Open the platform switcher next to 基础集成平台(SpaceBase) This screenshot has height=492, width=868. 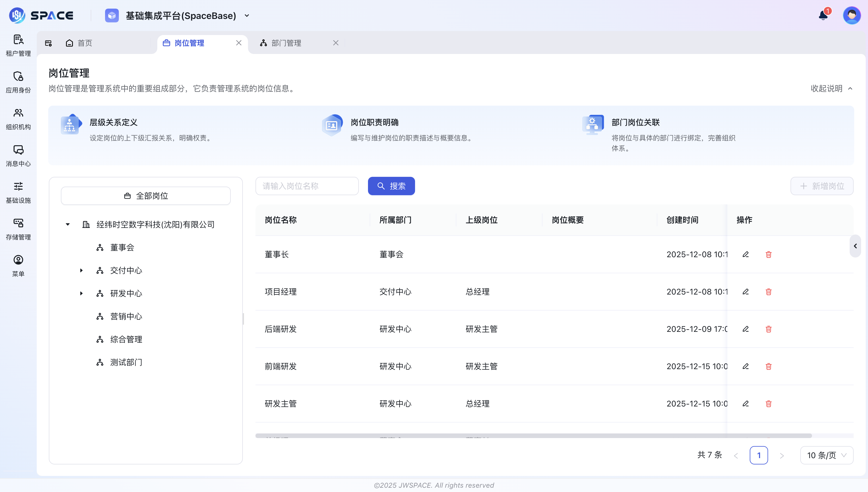tap(247, 16)
